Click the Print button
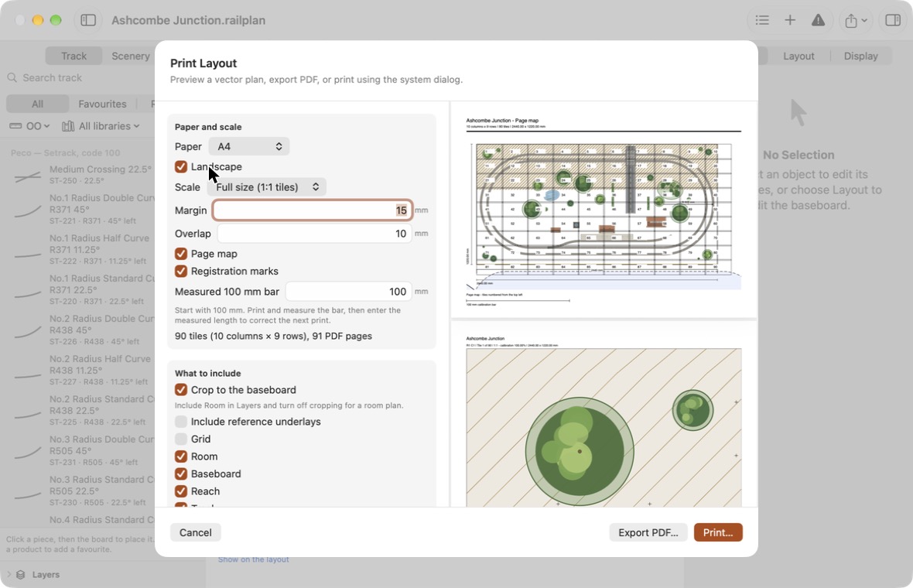The width and height of the screenshot is (913, 588). click(718, 533)
